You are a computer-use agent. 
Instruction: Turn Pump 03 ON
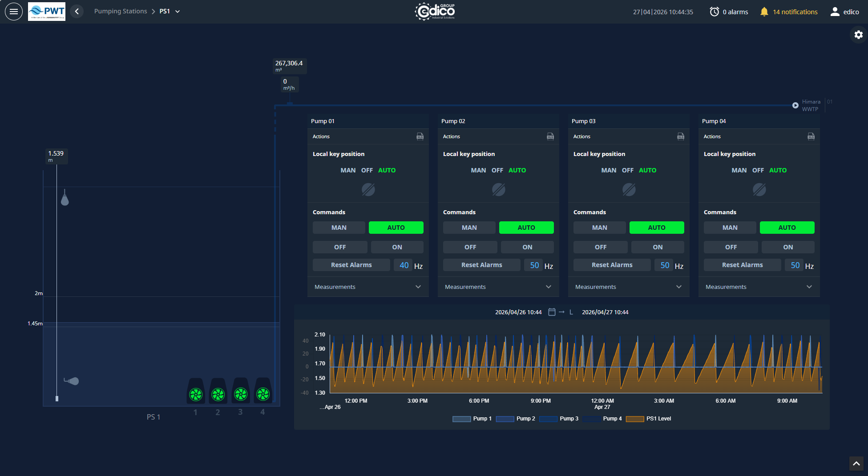point(657,247)
